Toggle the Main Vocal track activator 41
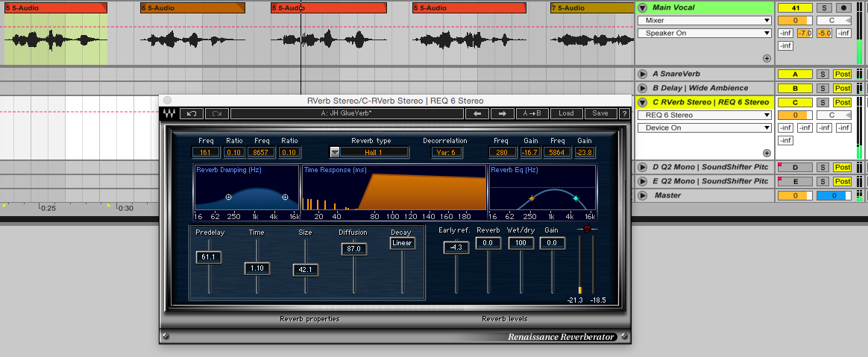 [x=795, y=7]
